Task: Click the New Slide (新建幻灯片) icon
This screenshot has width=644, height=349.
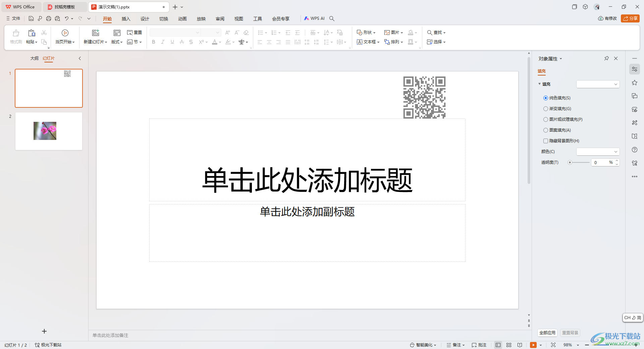Action: click(x=96, y=33)
